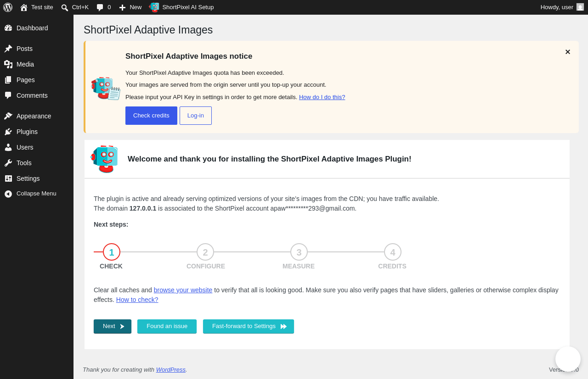
Task: Click the Check credits button
Action: (151, 116)
